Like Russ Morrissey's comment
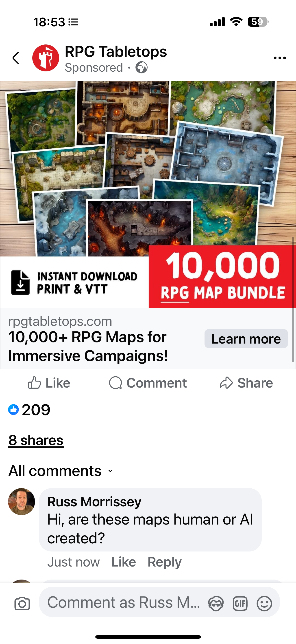The height and width of the screenshot is (644, 296). (124, 562)
